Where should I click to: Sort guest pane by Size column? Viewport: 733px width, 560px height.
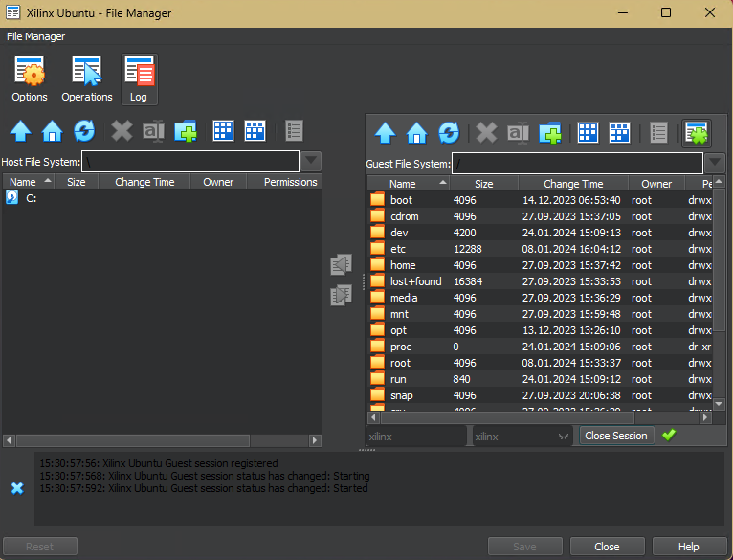click(484, 184)
